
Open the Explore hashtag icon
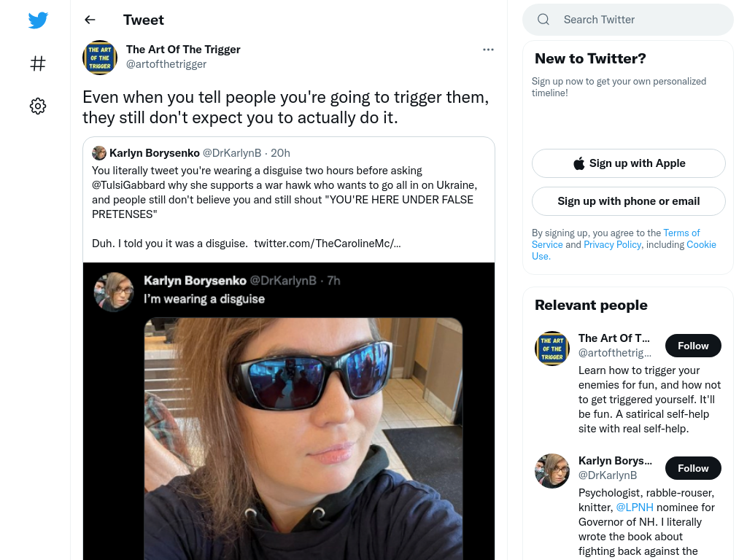pos(38,63)
